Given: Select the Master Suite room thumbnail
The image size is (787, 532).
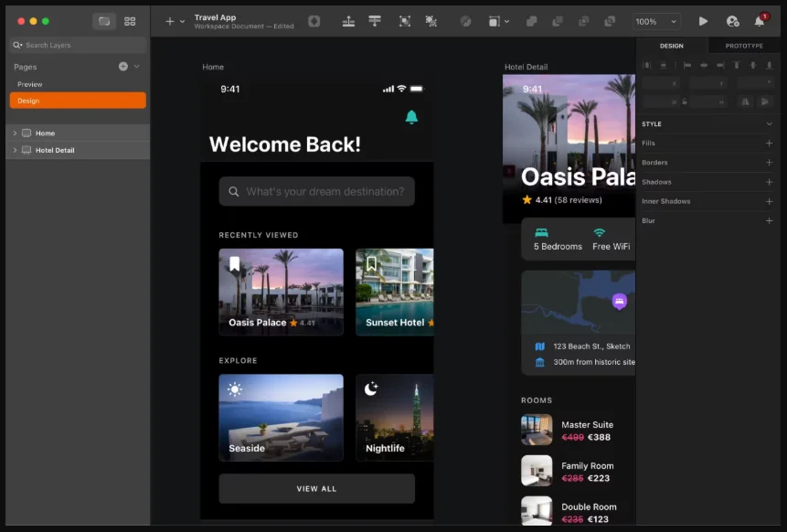Looking at the screenshot, I should (537, 430).
